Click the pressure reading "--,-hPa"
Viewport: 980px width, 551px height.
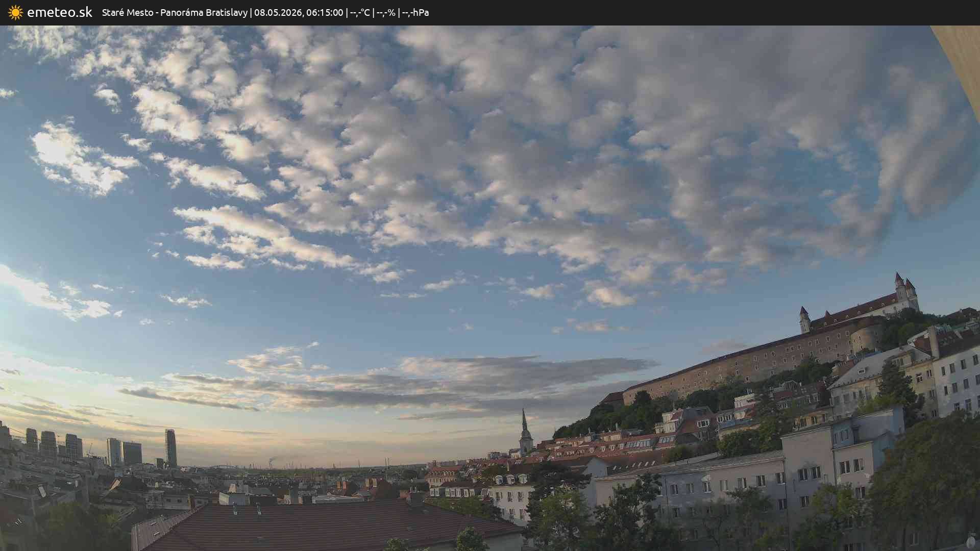(x=415, y=13)
